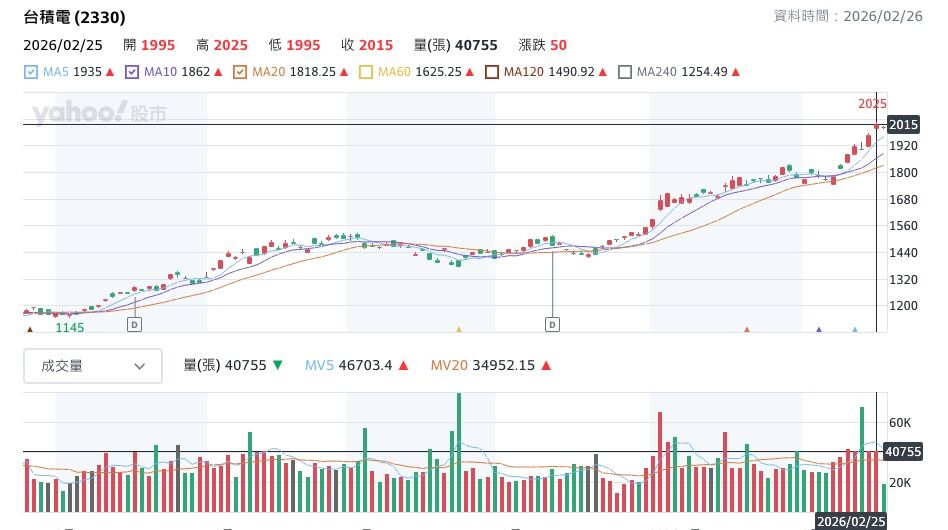Enable the MA60 moving average checkbox

pos(366,72)
